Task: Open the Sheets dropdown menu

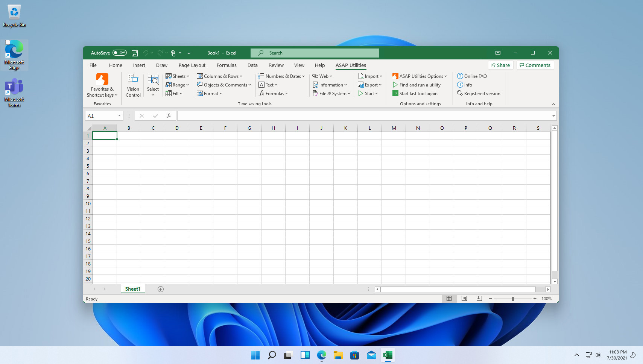Action: click(x=178, y=76)
